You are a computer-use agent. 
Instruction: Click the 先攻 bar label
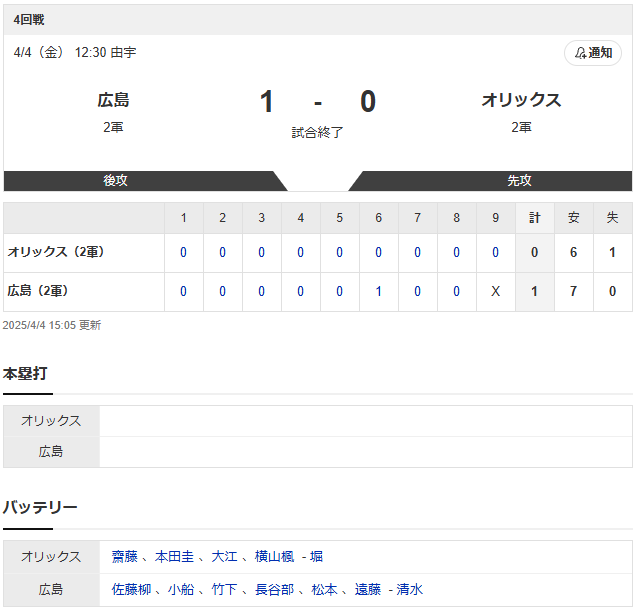coord(519,180)
